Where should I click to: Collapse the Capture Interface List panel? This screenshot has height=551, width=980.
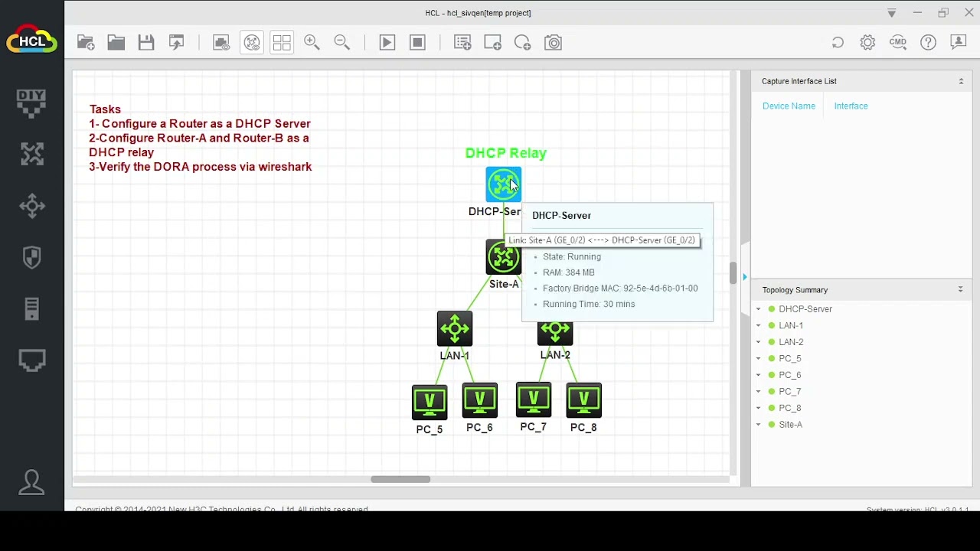961,81
